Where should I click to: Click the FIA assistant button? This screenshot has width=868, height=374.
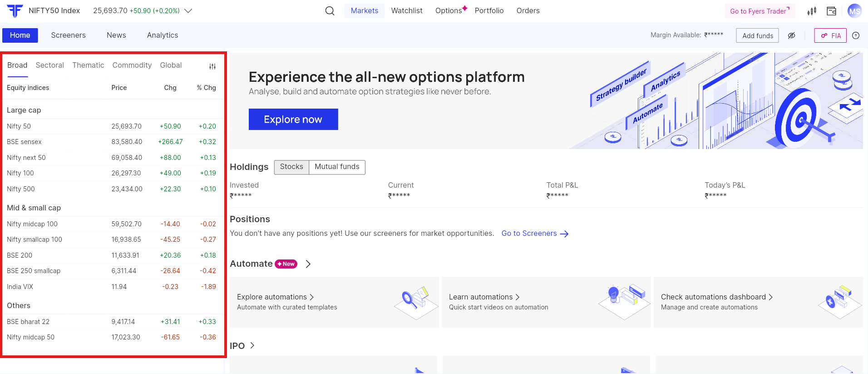[x=830, y=35]
